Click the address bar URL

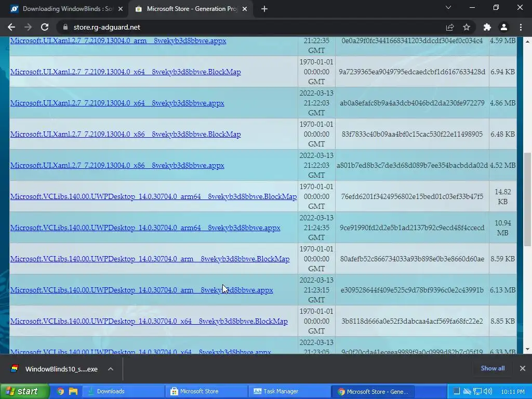click(107, 27)
